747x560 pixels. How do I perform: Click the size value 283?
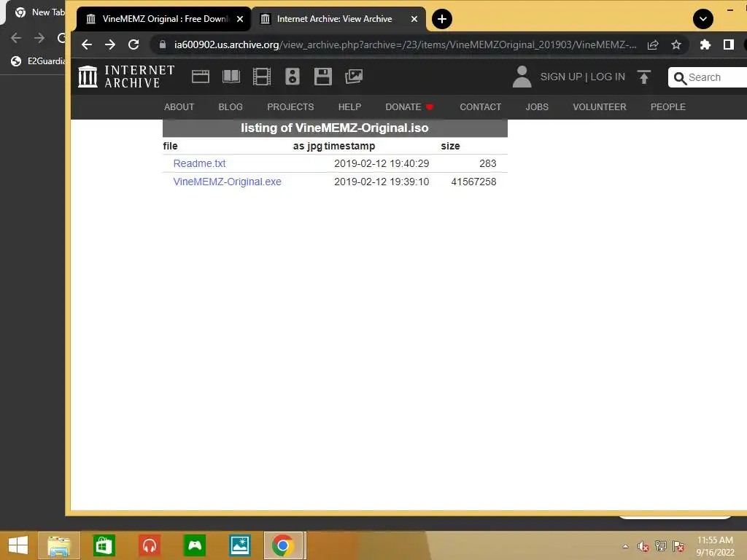(488, 163)
